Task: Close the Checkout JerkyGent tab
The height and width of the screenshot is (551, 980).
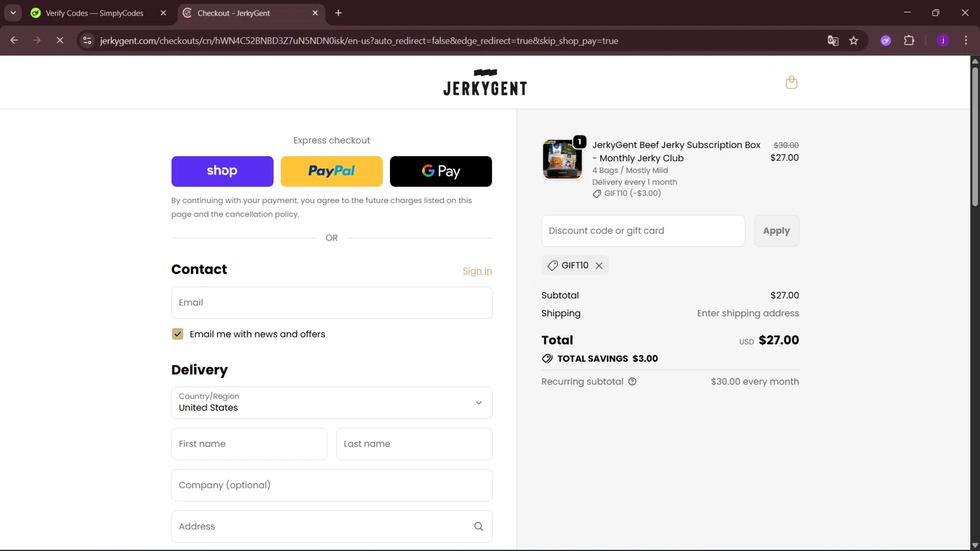Action: tap(315, 13)
